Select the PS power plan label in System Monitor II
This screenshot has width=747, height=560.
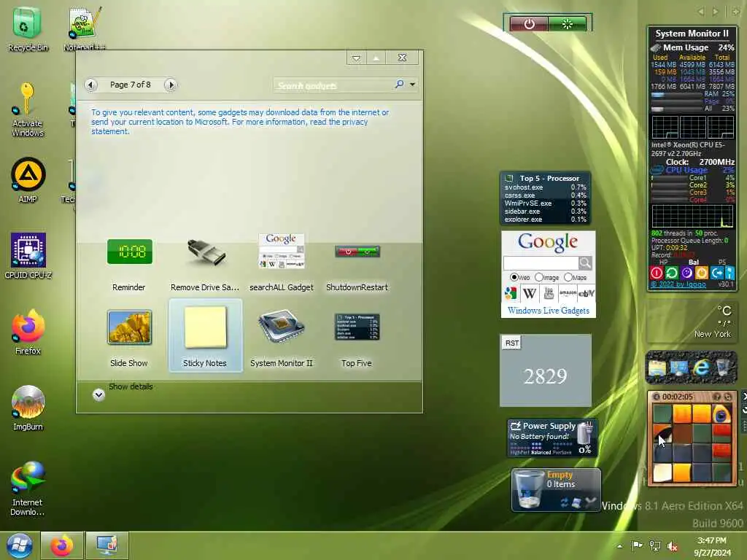tap(722, 262)
